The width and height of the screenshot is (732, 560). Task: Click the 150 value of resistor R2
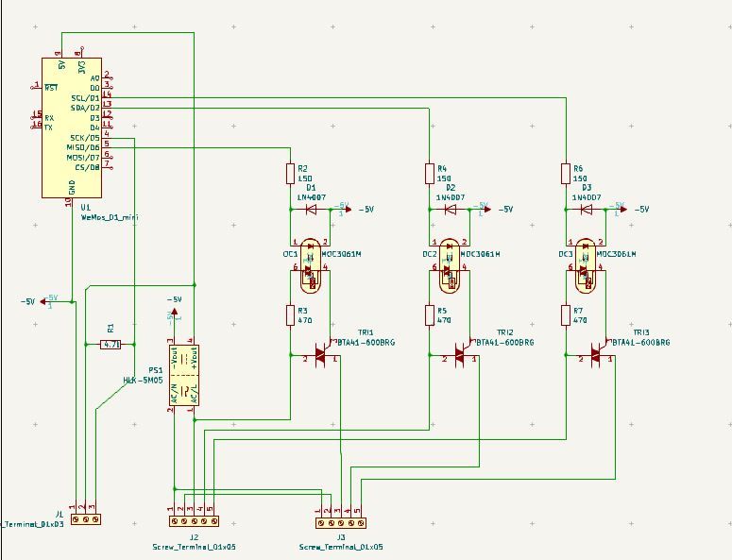(x=305, y=178)
